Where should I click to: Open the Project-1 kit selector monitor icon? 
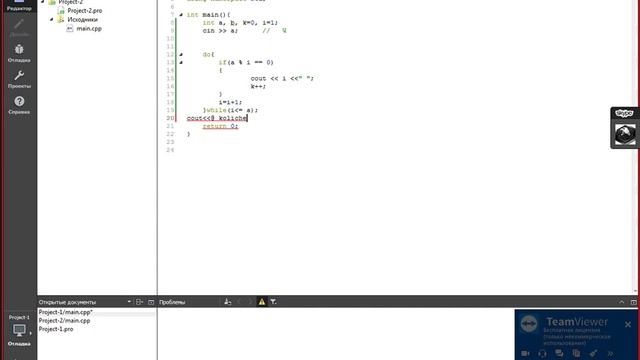[19, 330]
